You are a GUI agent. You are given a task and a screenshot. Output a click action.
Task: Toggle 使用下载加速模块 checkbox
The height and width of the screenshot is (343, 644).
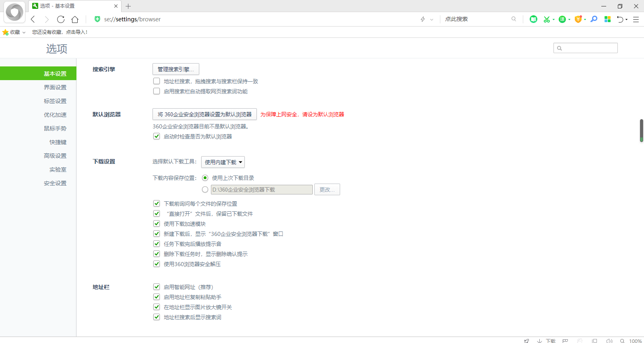157,223
